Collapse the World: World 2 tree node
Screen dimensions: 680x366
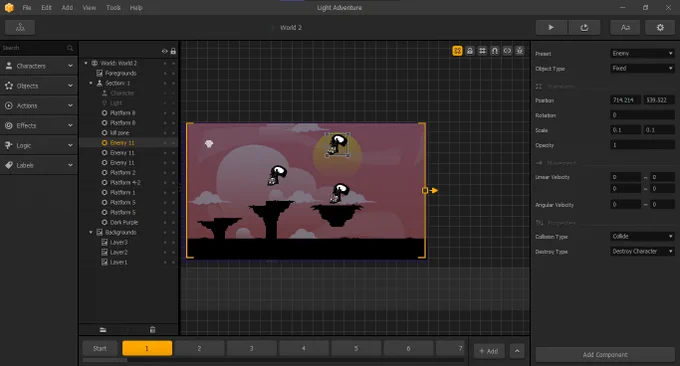coord(86,63)
